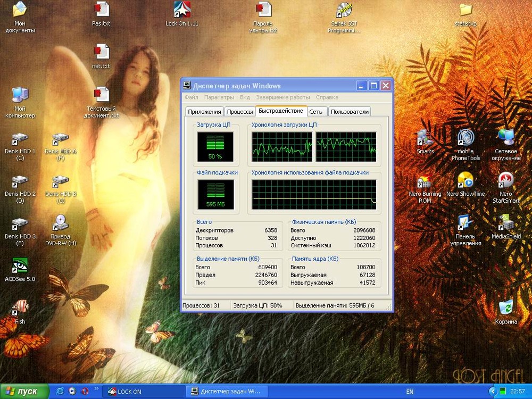Open the Файл menu in Task Manager
The image size is (532, 399).
tap(191, 97)
